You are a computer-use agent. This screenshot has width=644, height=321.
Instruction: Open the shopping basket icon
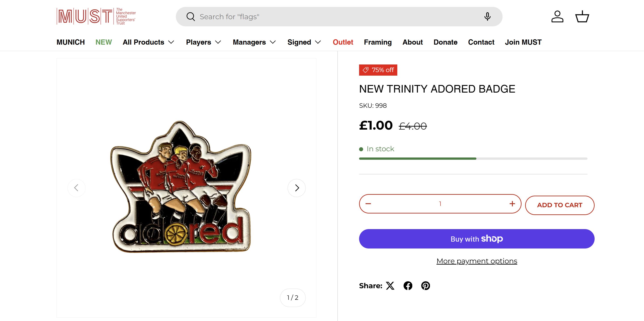click(x=582, y=17)
